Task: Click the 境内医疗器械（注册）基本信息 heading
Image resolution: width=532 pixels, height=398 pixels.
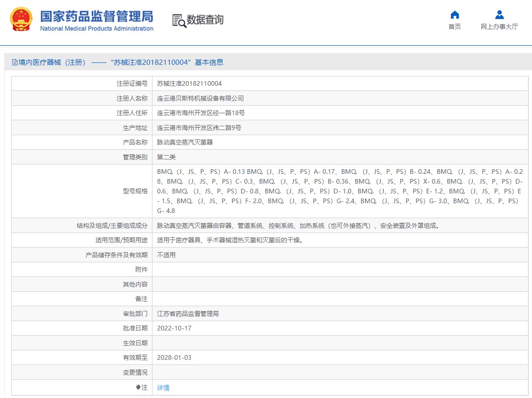Action: click(x=118, y=62)
